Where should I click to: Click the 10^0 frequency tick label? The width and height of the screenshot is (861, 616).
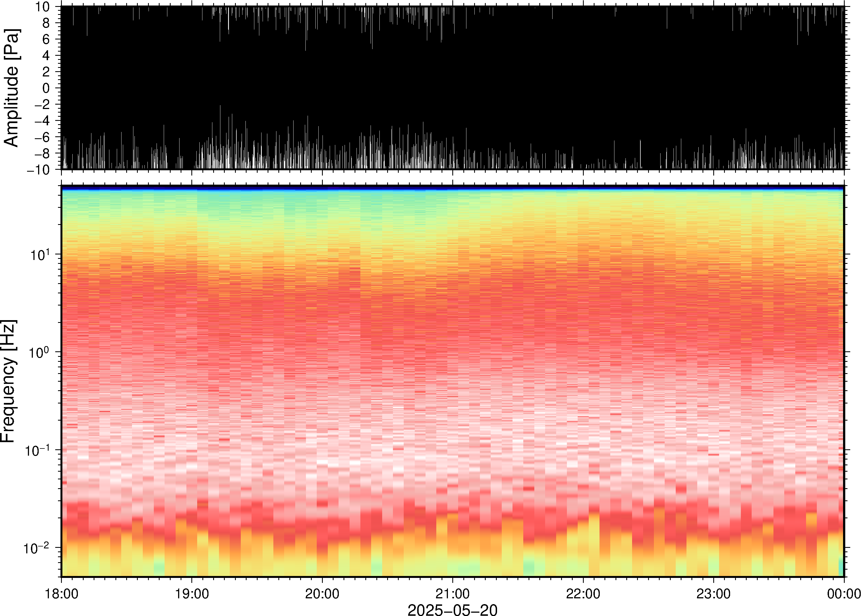point(40,352)
